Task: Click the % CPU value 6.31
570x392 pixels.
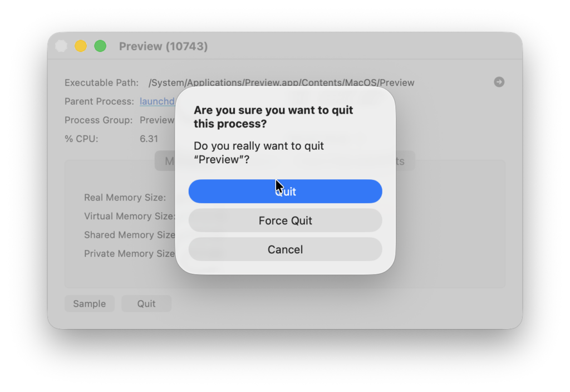Action: 149,139
